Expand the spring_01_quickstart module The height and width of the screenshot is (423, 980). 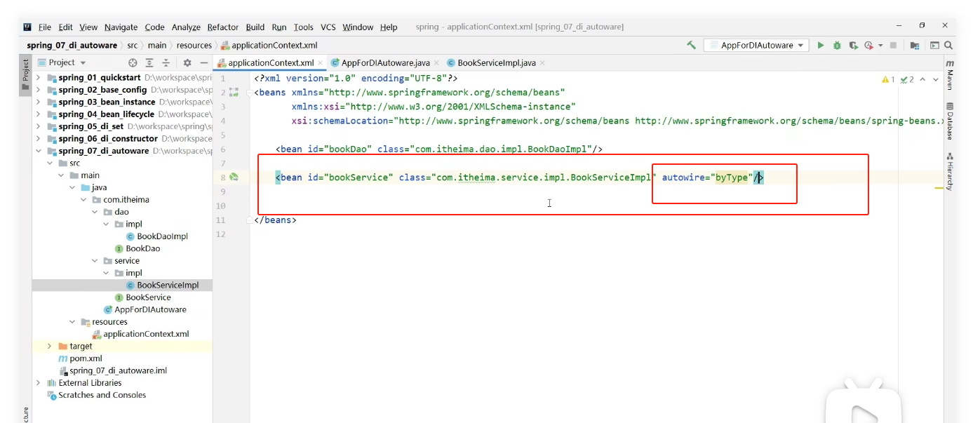coord(39,77)
